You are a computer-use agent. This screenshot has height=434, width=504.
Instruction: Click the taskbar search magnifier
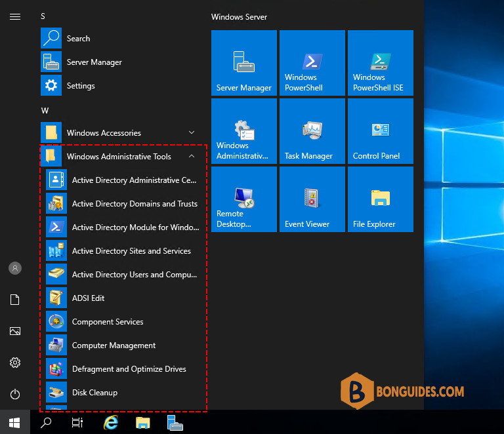(x=46, y=422)
